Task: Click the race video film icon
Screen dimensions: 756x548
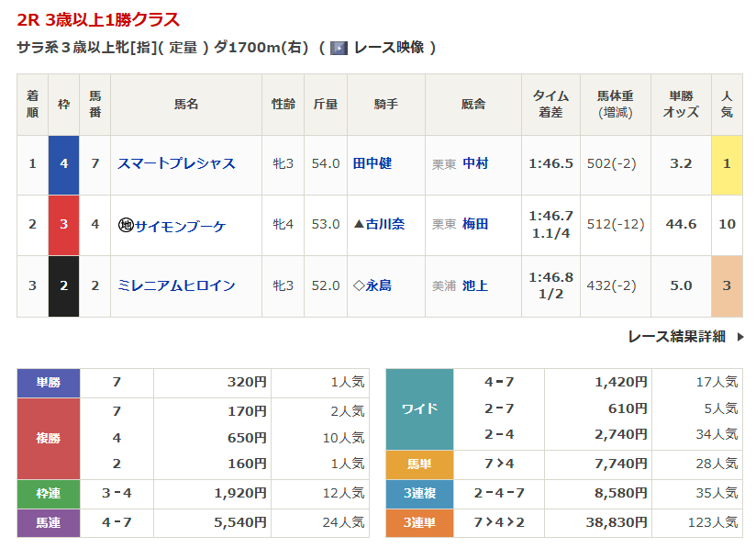Action: point(339,48)
